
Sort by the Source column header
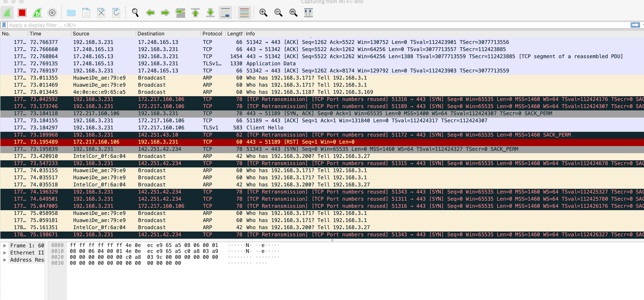point(103,33)
